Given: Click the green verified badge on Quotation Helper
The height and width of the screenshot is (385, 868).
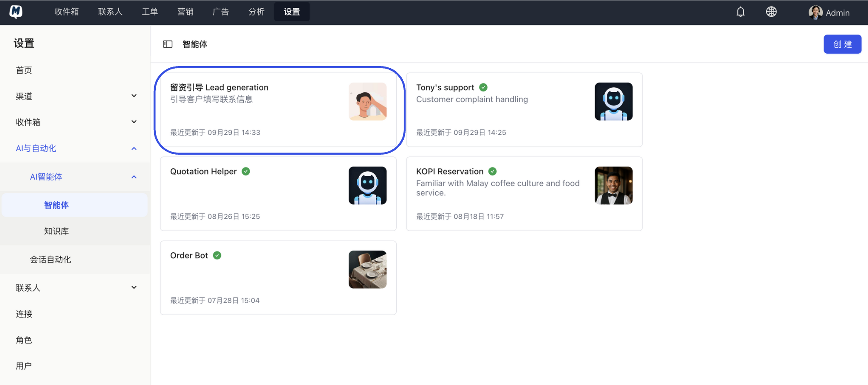Looking at the screenshot, I should click(x=246, y=171).
